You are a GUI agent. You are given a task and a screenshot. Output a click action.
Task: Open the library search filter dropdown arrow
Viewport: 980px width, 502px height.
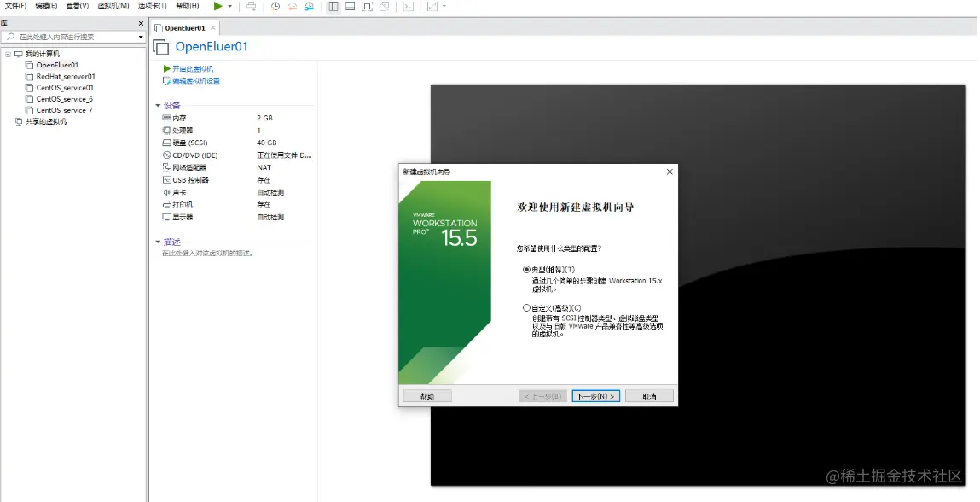[141, 37]
